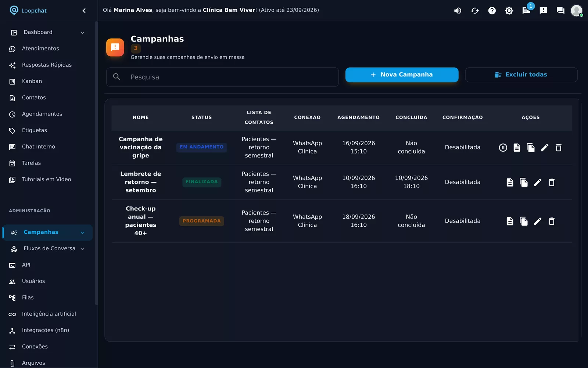Open the API menu item
Screen dimensions: 588x368
[x=48, y=265]
